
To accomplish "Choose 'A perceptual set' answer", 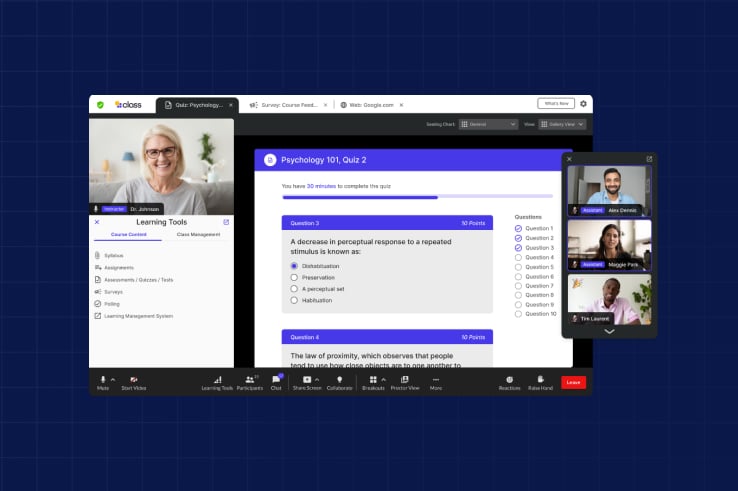I will (294, 288).
